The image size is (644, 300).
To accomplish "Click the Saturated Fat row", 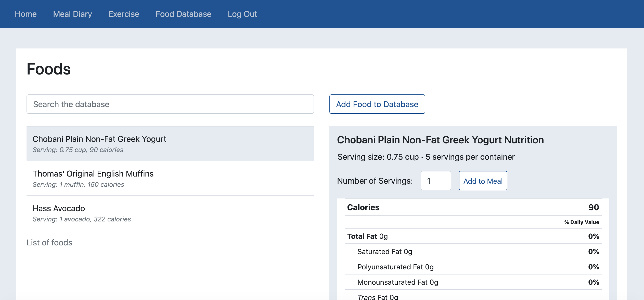I will click(473, 252).
